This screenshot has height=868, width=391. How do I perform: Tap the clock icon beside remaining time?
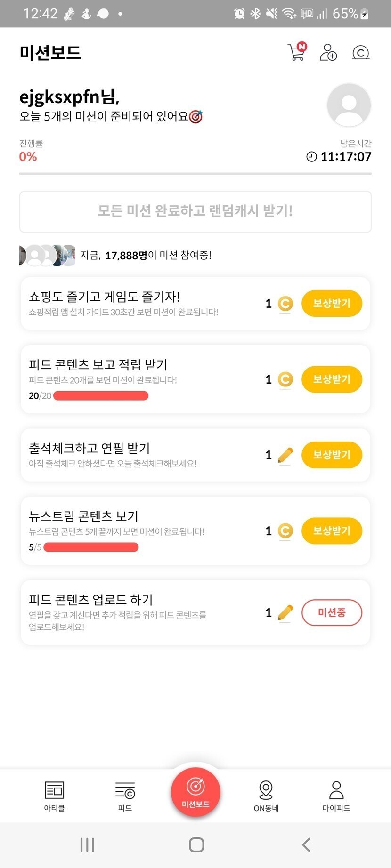[x=311, y=157]
